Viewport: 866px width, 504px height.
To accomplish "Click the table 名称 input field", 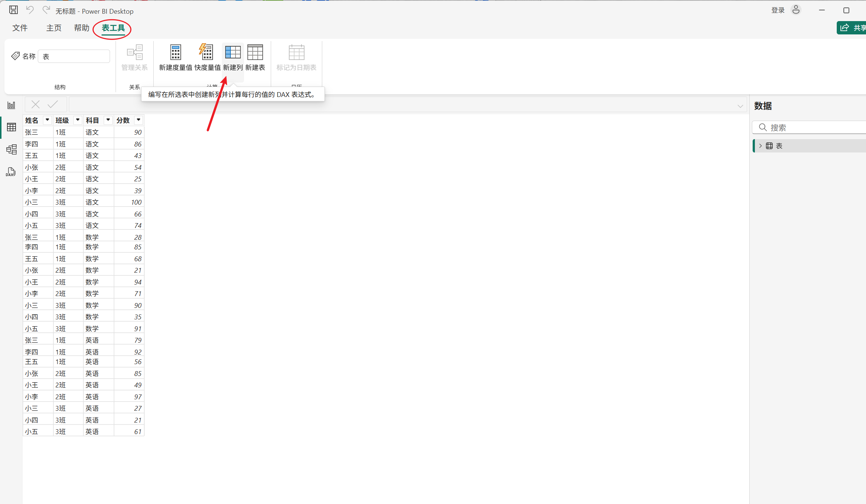I will pos(74,57).
